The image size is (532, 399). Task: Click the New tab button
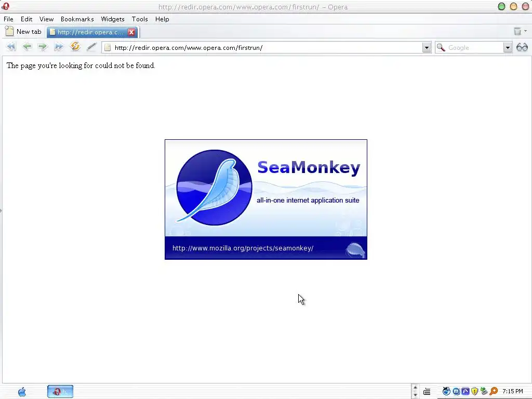[x=23, y=32]
